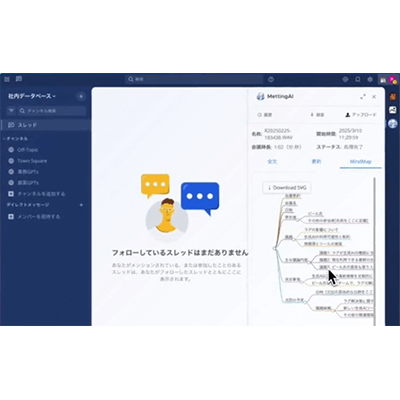The image size is (400, 400).
Task: Collapse the チャンネル category
Action: point(16,138)
